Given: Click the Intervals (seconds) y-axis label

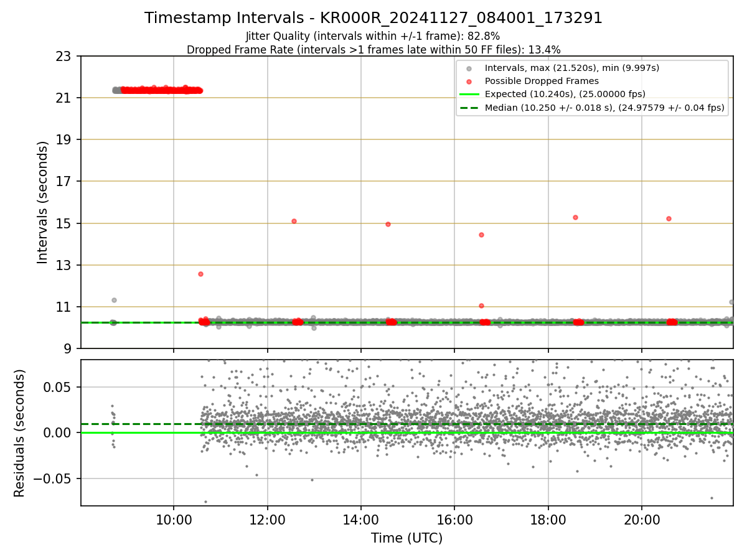Looking at the screenshot, I should (42, 202).
